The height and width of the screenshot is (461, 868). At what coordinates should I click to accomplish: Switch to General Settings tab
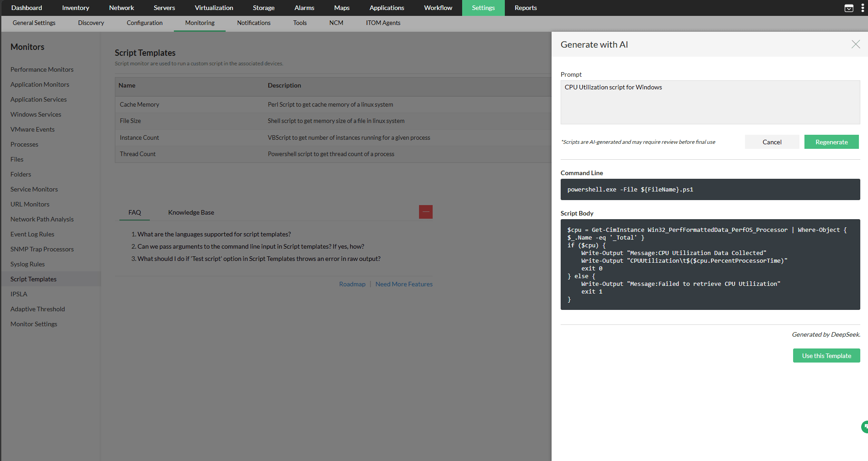click(34, 23)
